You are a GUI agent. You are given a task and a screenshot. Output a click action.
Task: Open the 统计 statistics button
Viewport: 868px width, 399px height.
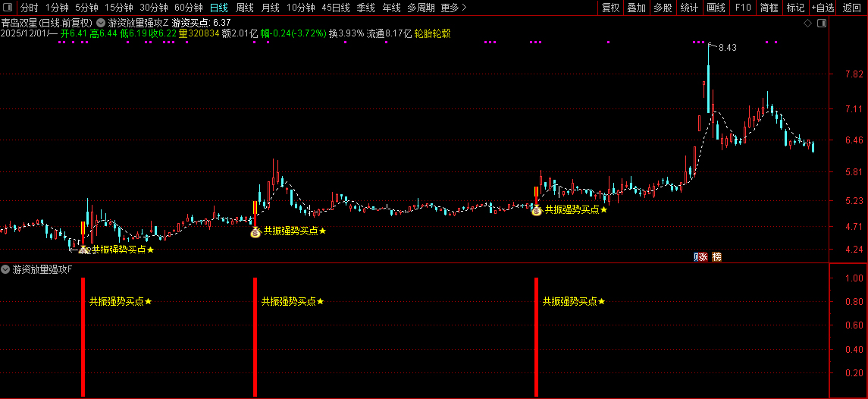(x=689, y=8)
